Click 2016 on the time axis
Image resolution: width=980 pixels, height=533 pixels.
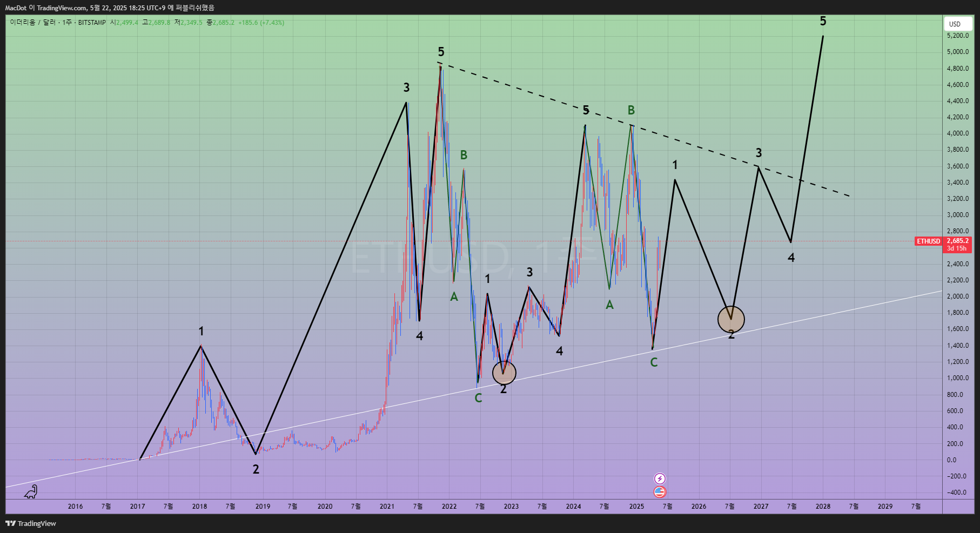[75, 507]
